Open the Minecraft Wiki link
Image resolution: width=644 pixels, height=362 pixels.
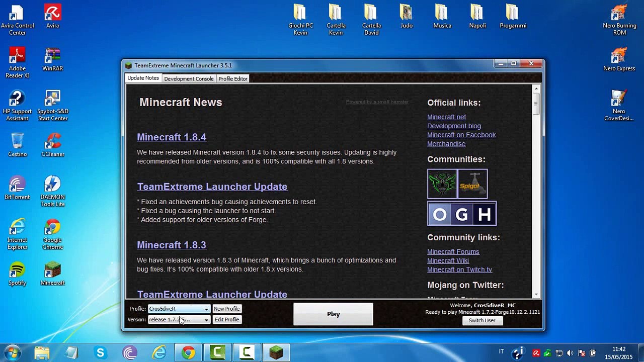coord(448,261)
